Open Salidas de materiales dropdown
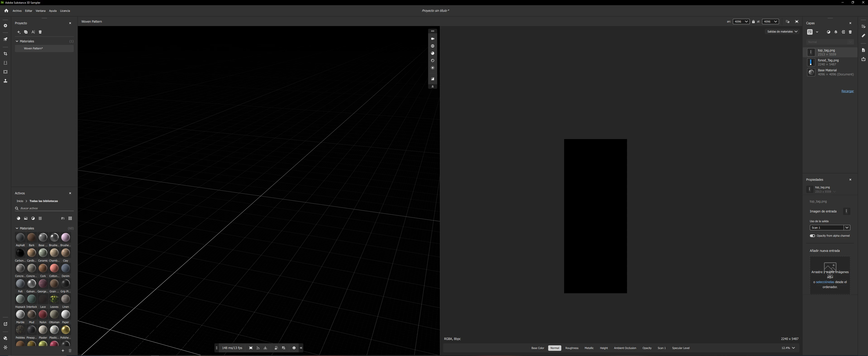Image resolution: width=868 pixels, height=356 pixels. click(782, 32)
